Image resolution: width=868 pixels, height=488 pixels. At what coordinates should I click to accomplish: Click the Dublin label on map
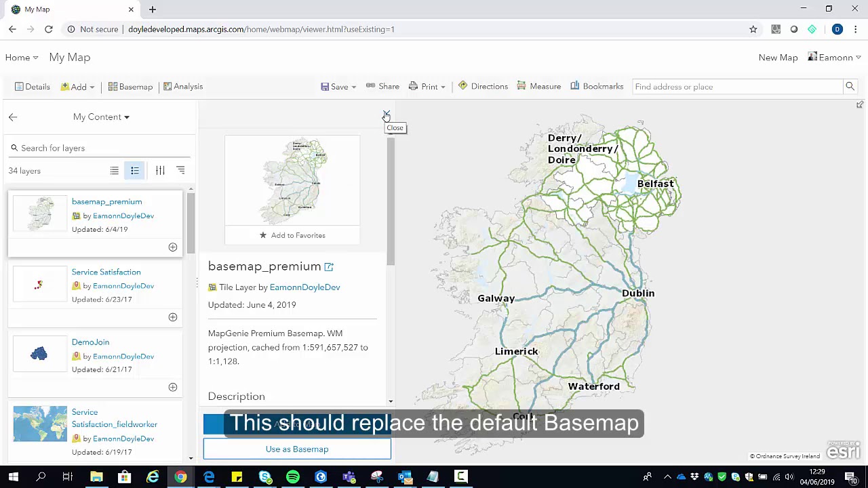tap(638, 293)
